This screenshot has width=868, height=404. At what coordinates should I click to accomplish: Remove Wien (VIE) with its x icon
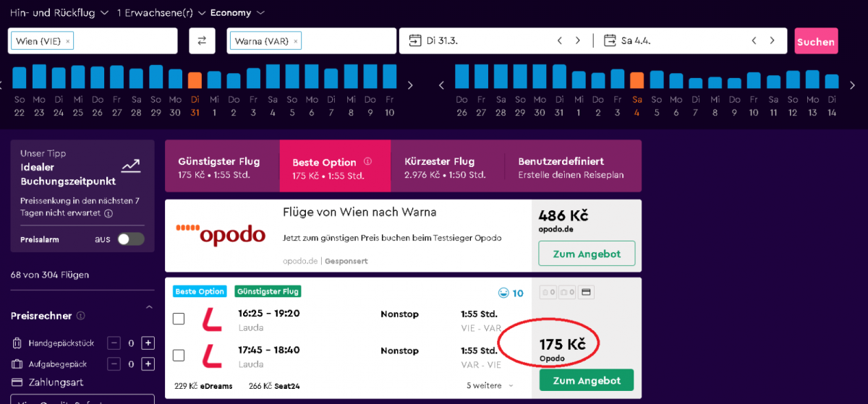click(x=68, y=42)
